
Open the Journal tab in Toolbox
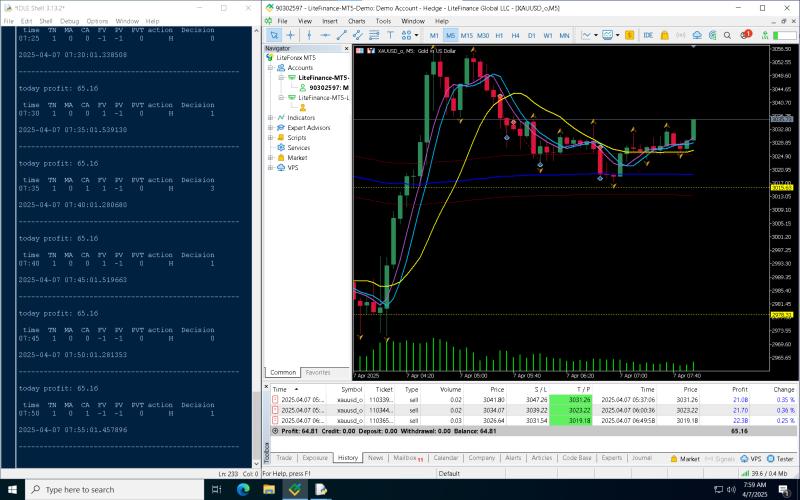click(x=642, y=458)
